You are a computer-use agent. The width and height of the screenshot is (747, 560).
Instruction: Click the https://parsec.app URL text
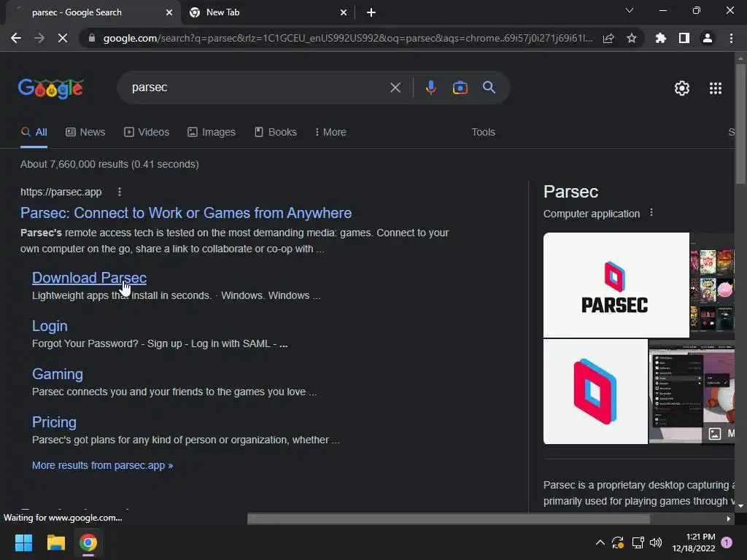pyautogui.click(x=61, y=192)
